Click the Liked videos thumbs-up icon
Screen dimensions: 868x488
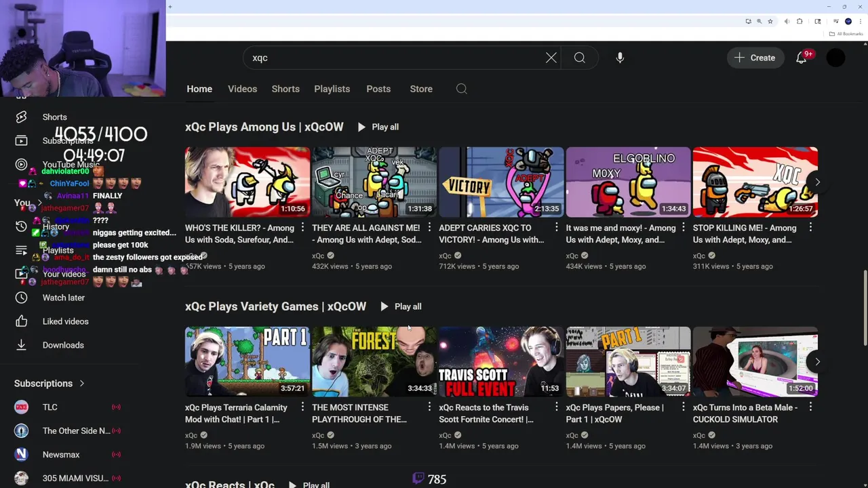point(21,321)
